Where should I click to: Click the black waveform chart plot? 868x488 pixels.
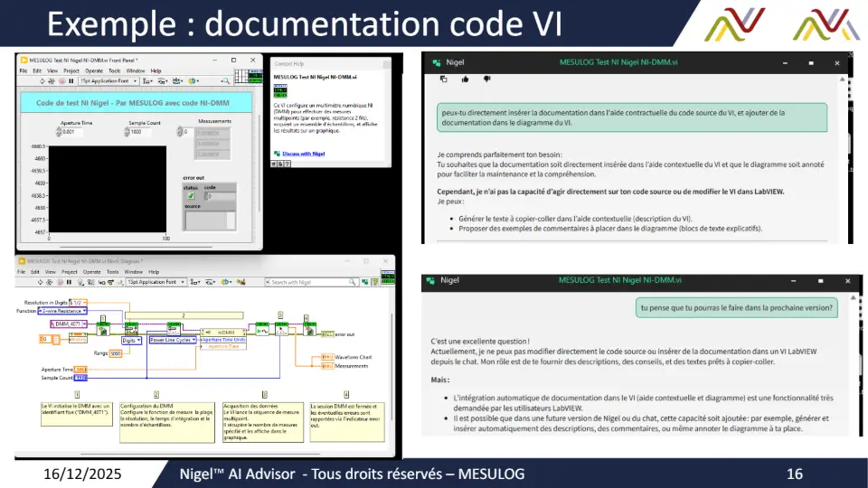[x=108, y=189]
